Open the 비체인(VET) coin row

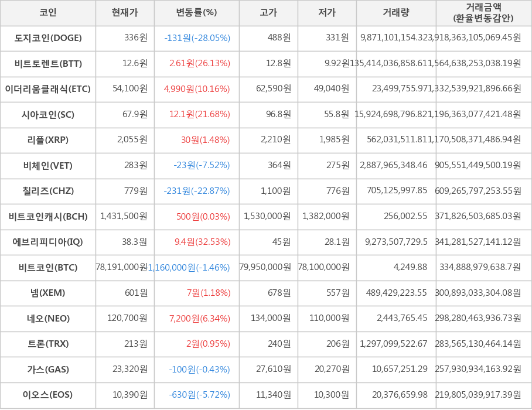click(x=48, y=166)
